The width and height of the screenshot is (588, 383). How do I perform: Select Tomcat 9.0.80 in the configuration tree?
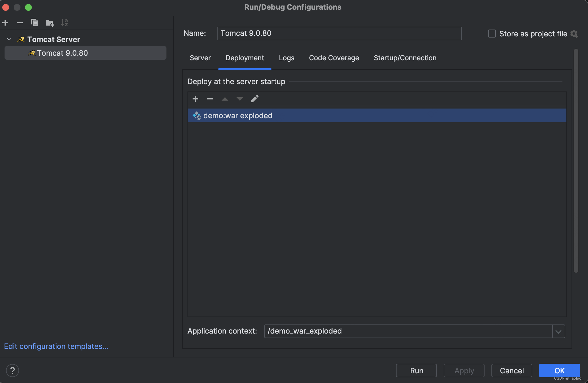(86, 53)
